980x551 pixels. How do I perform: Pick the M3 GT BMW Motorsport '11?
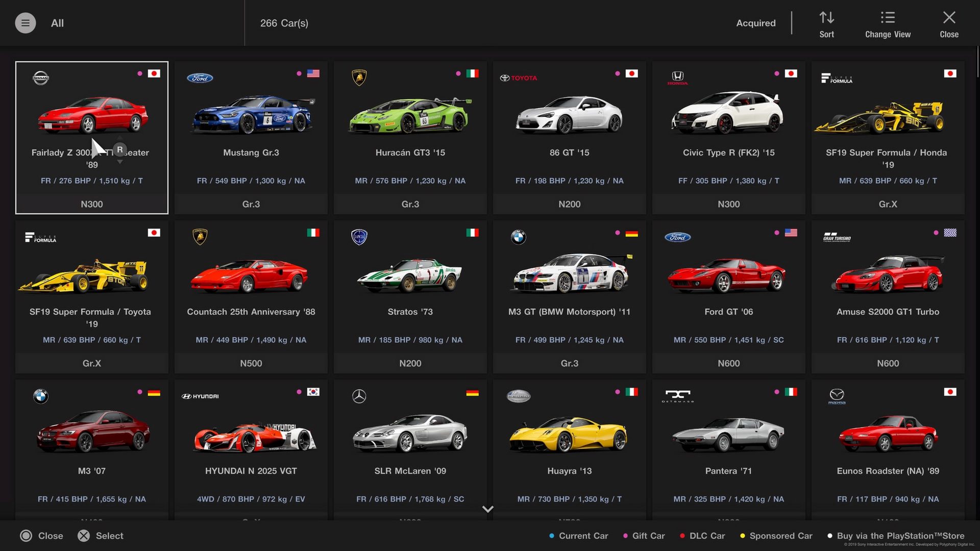click(572, 273)
